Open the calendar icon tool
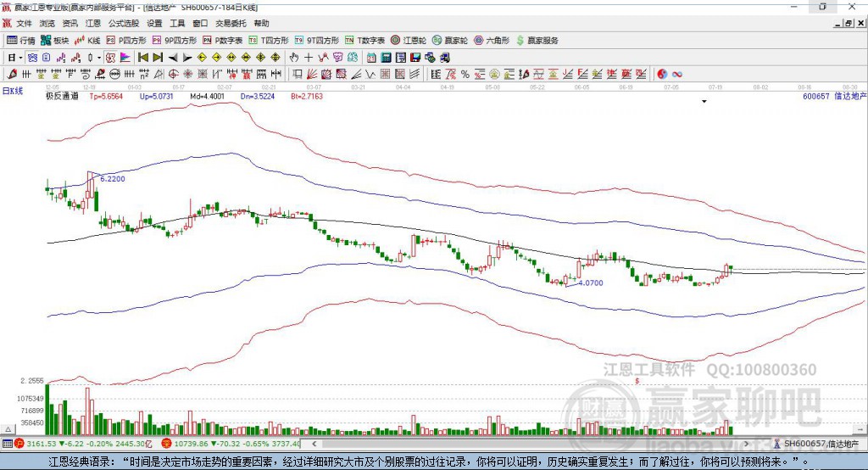The height and width of the screenshot is (470, 868). pyautogui.click(x=371, y=58)
